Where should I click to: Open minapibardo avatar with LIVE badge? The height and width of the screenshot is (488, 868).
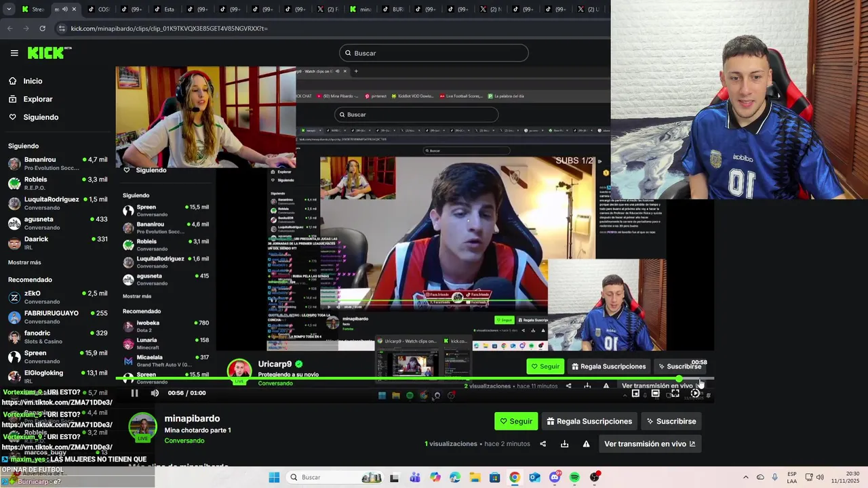pyautogui.click(x=143, y=427)
